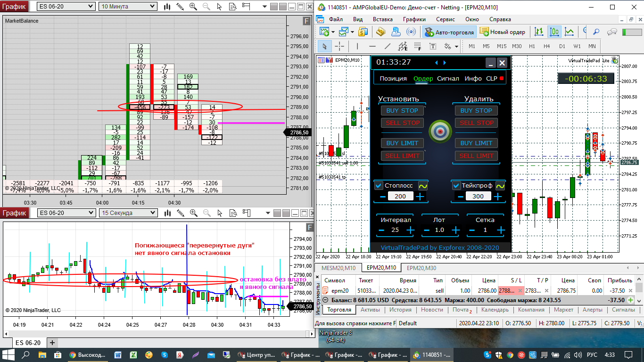Open the Сервис menu in MetaTrader
Image resolution: width=644 pixels, height=362 pixels.
click(446, 19)
